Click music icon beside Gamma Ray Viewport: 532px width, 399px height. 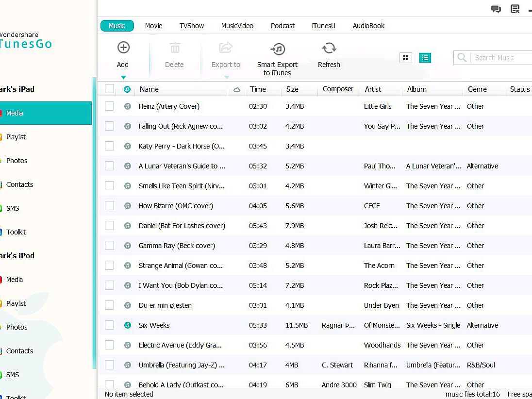tap(128, 245)
